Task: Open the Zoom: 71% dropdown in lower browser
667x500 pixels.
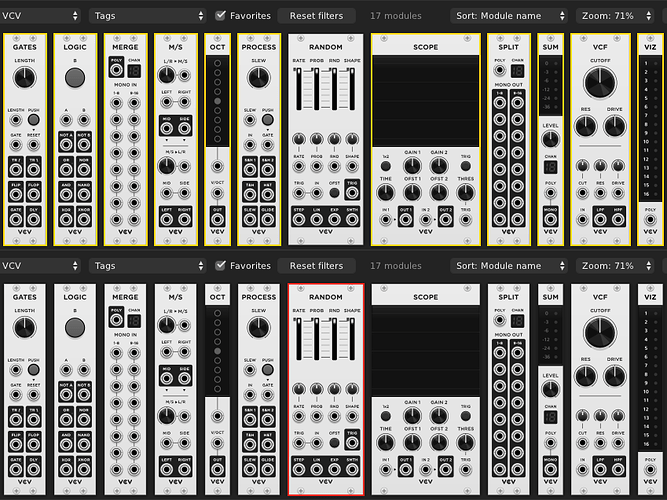Action: (x=615, y=266)
